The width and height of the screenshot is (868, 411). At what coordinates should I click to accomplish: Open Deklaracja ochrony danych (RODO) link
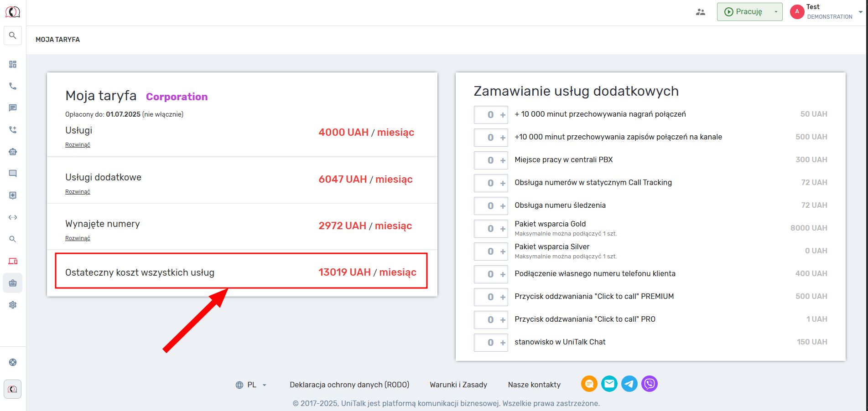coord(349,385)
